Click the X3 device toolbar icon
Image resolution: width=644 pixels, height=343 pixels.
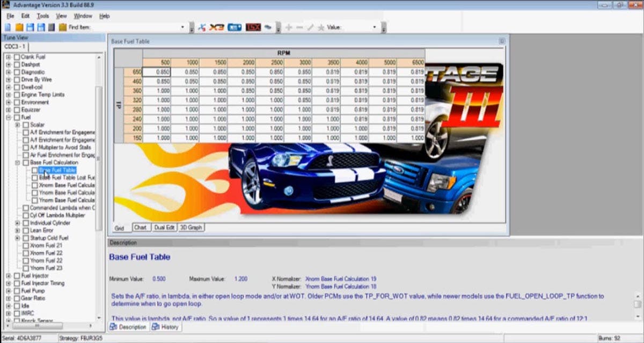coord(217,27)
